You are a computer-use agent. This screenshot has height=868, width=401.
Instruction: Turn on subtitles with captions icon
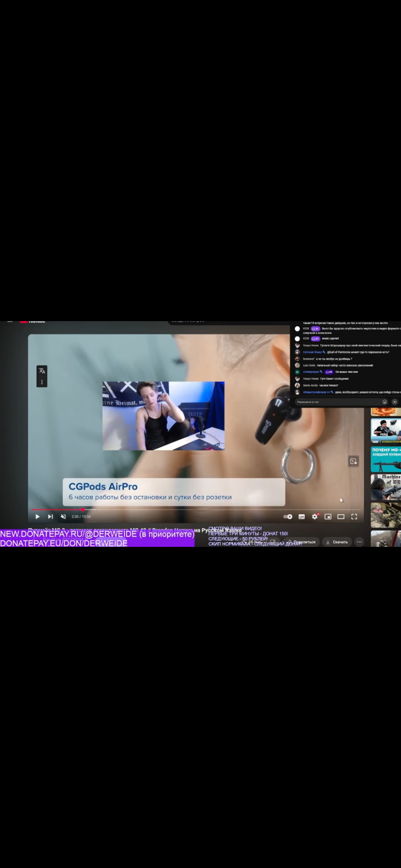coord(301,516)
